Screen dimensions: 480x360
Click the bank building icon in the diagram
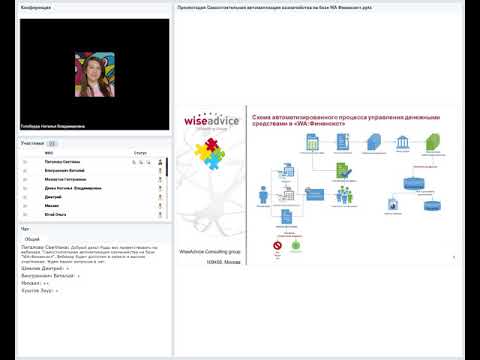[402, 142]
